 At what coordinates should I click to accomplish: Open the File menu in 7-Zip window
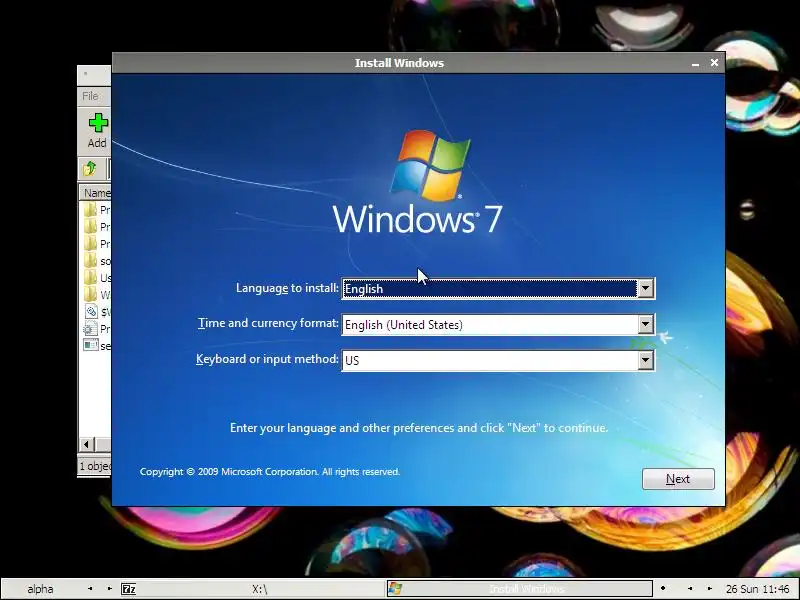point(90,96)
